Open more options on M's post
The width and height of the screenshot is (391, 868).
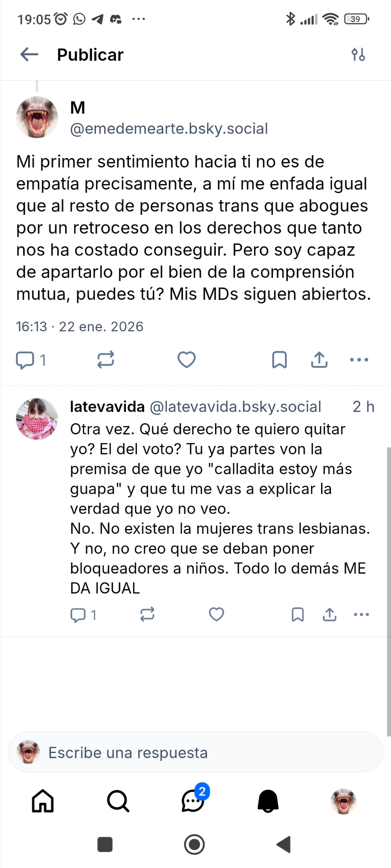tap(359, 360)
